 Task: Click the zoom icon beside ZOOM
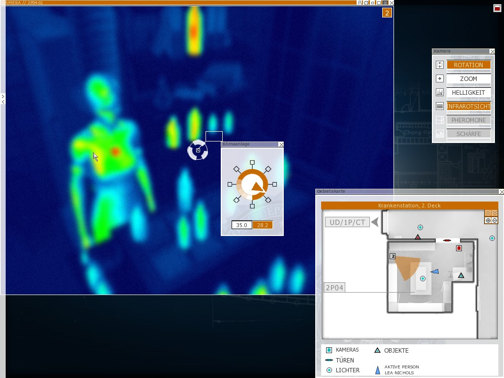tap(440, 79)
